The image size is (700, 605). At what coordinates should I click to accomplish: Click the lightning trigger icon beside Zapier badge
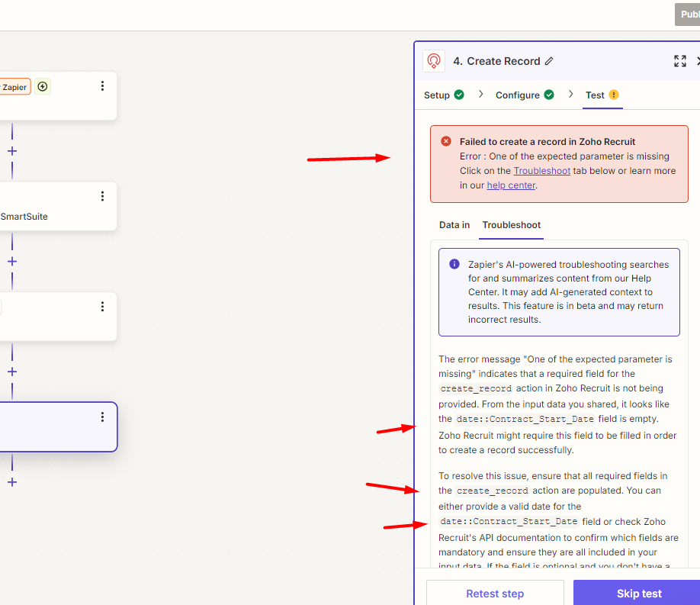tap(43, 86)
